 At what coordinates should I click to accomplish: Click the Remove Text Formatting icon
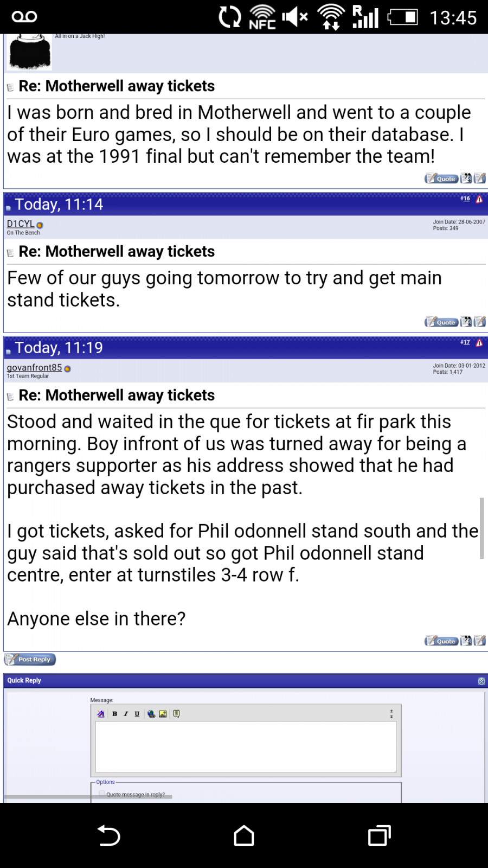point(101,714)
